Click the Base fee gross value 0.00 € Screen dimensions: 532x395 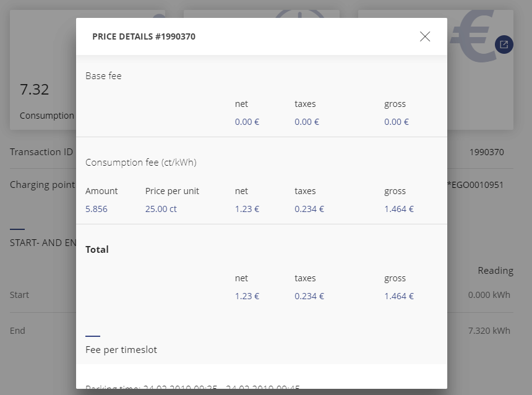[x=397, y=122]
